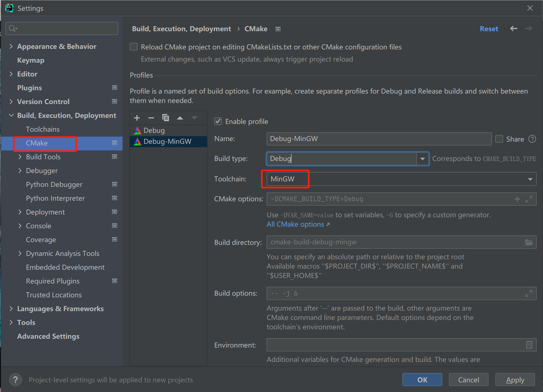Viewport: 543px width, 392px height.
Task: Select the Debug-MinGW profile
Action: point(168,141)
